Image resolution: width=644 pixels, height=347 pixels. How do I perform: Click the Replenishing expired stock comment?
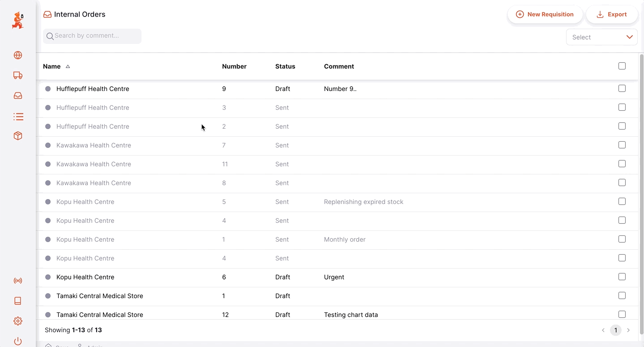click(364, 202)
